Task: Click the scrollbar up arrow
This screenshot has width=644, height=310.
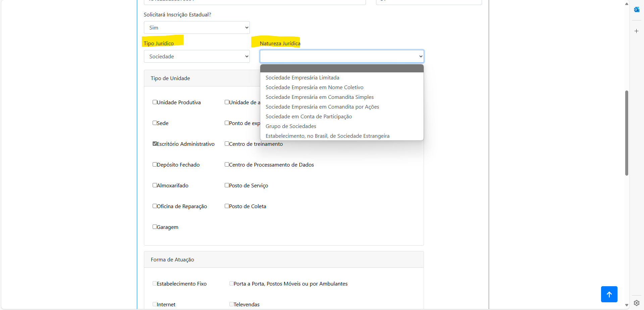Action: pyautogui.click(x=627, y=4)
